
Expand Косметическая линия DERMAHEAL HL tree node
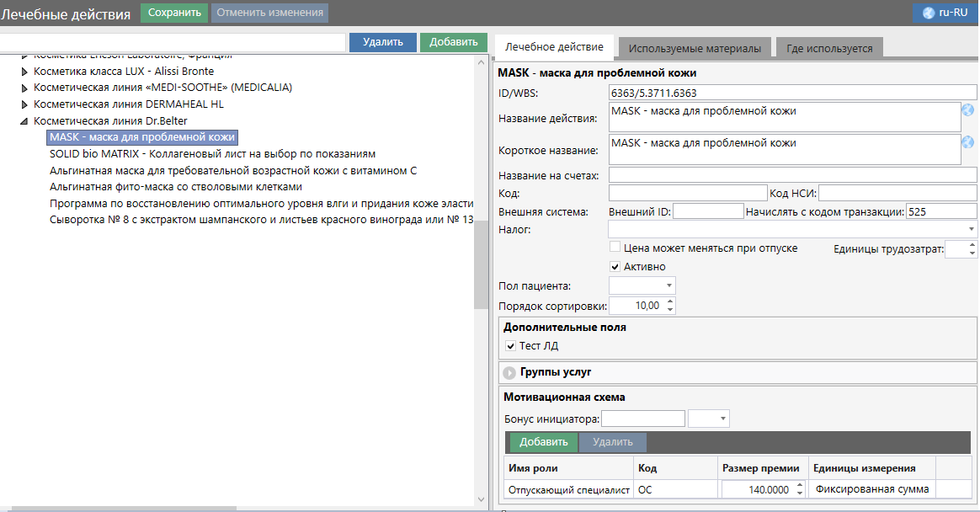click(24, 104)
